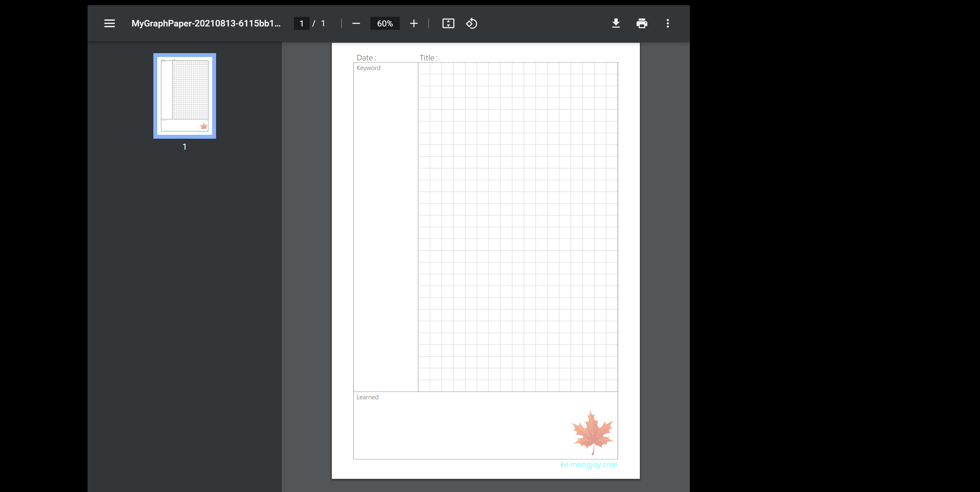Viewport: 980px width, 492px height.
Task: Open the more actions menu
Action: 668,23
